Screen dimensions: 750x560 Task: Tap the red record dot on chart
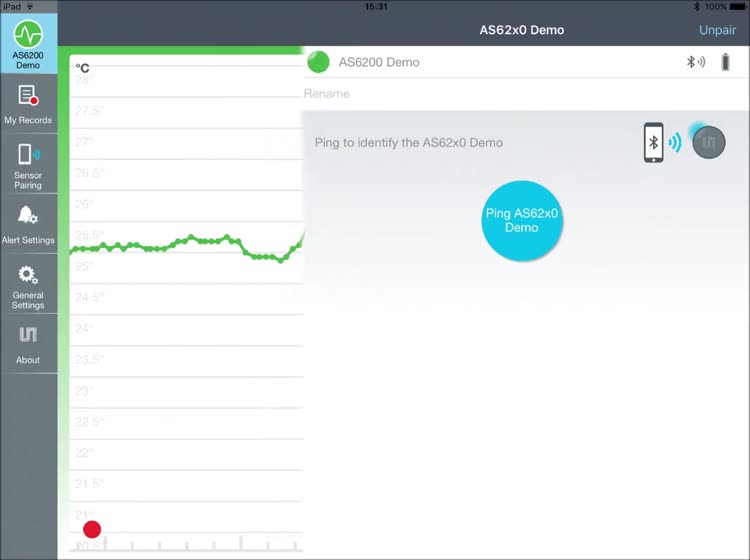[x=92, y=529]
